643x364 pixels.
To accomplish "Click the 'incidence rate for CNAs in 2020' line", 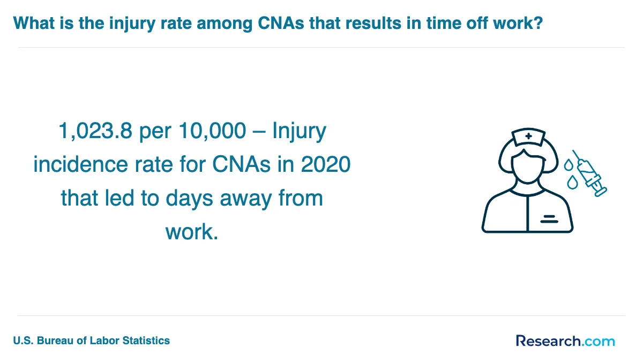I will click(x=192, y=165).
